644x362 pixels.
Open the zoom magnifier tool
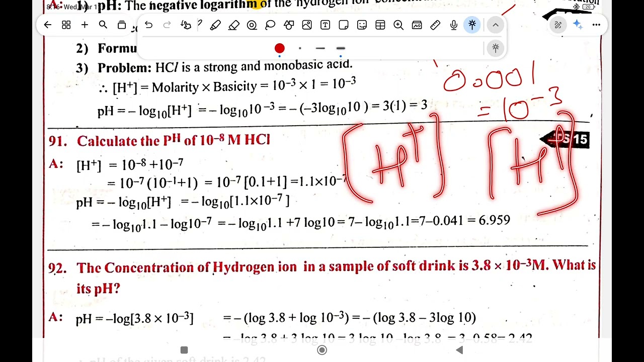(x=398, y=25)
